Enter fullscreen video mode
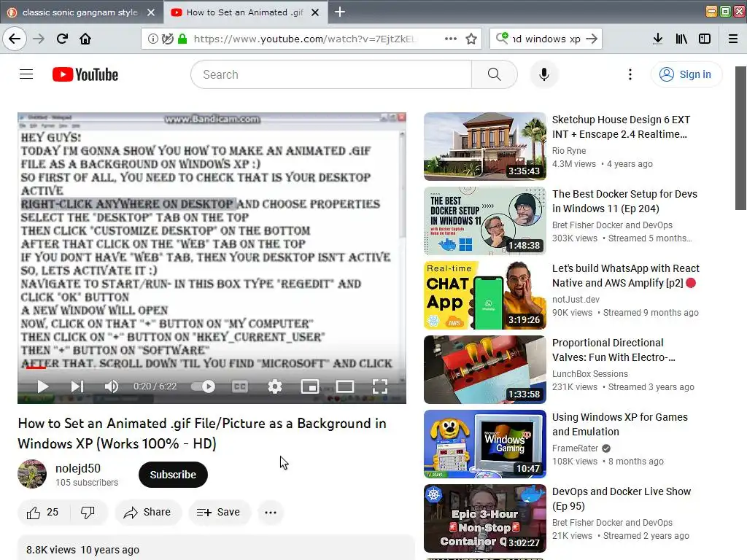The width and height of the screenshot is (747, 560). (379, 386)
